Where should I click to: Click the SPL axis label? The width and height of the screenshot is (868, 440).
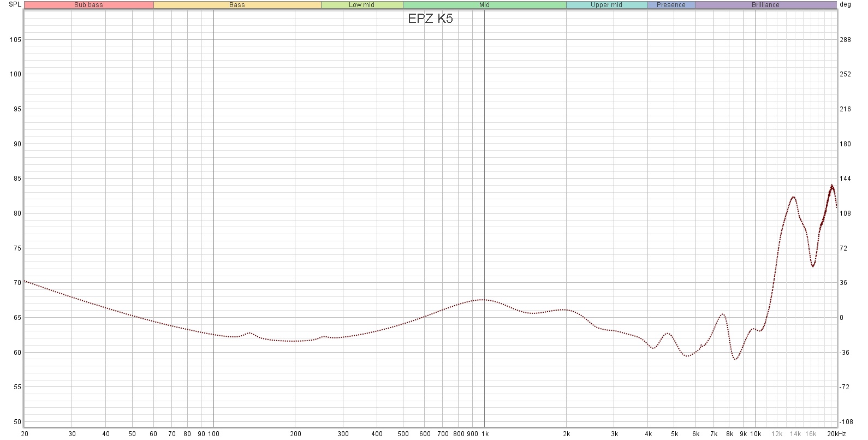point(15,4)
